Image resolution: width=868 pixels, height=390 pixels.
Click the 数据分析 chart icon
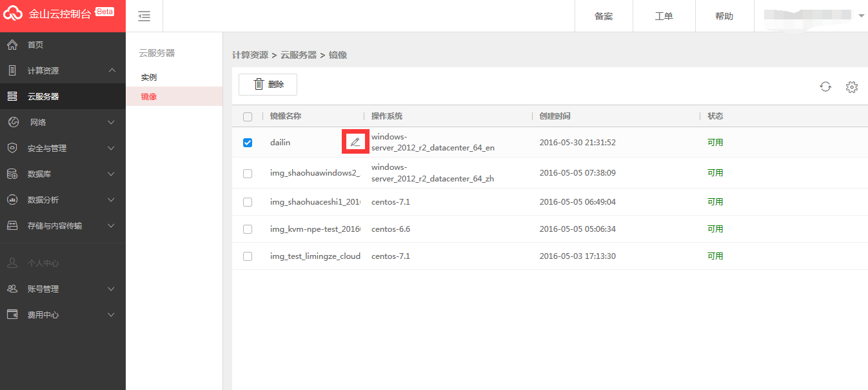click(x=12, y=200)
